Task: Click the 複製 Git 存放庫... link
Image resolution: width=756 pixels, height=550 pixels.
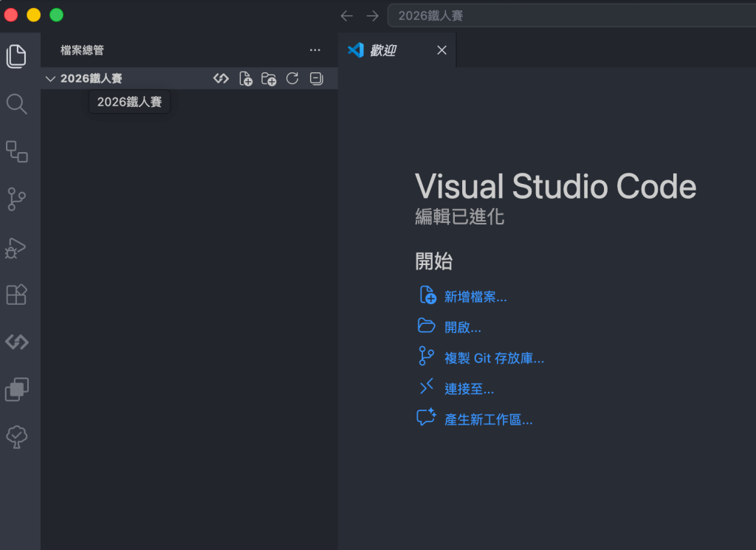Action: [x=494, y=358]
